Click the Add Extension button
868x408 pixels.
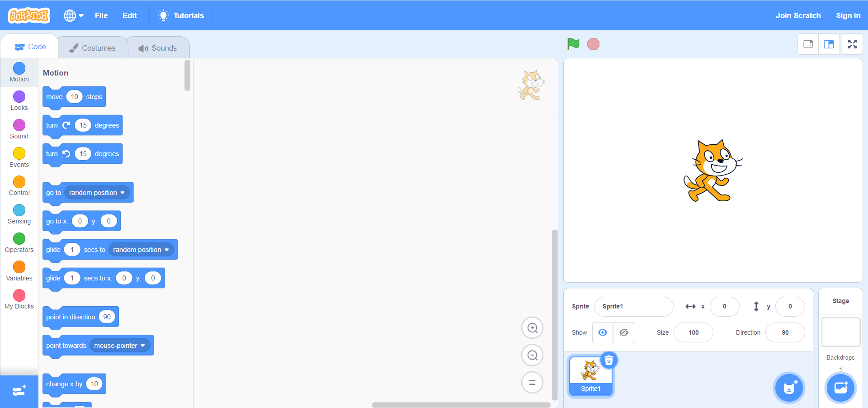[19, 391]
